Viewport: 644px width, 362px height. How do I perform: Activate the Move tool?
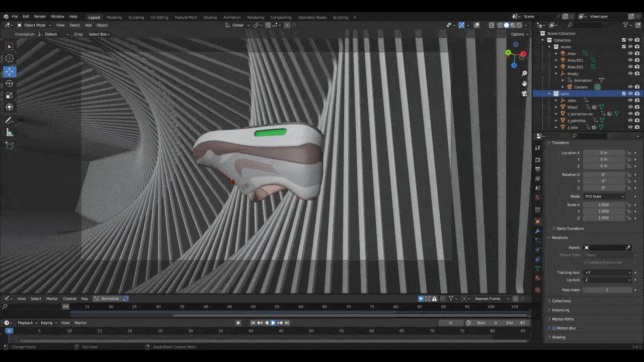click(10, 72)
